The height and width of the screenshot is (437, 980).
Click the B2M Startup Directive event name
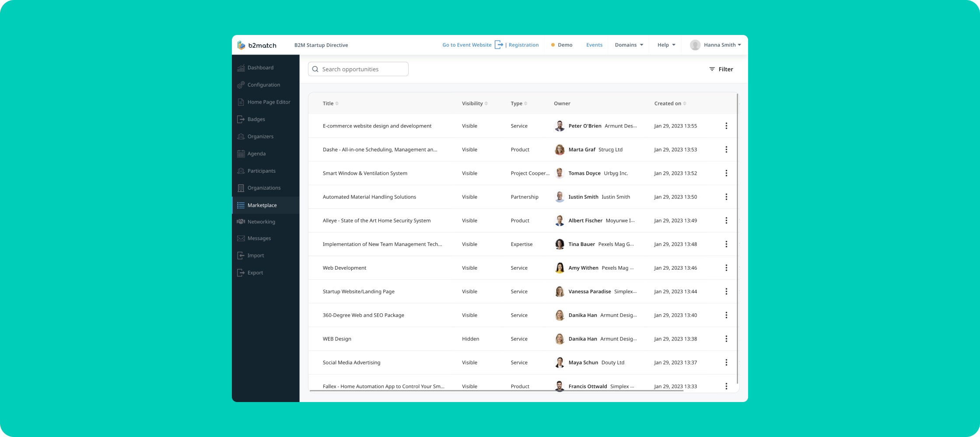click(321, 45)
